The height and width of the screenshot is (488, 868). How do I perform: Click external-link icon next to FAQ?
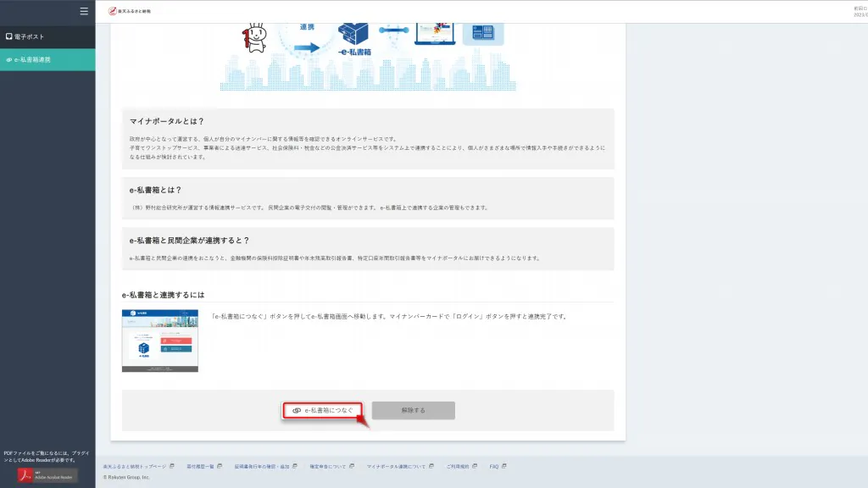tap(504, 466)
